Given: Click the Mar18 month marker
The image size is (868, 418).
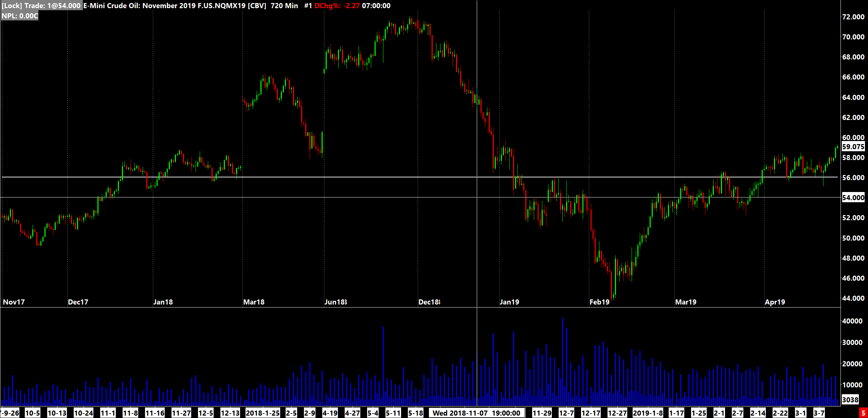Looking at the screenshot, I should (254, 302).
